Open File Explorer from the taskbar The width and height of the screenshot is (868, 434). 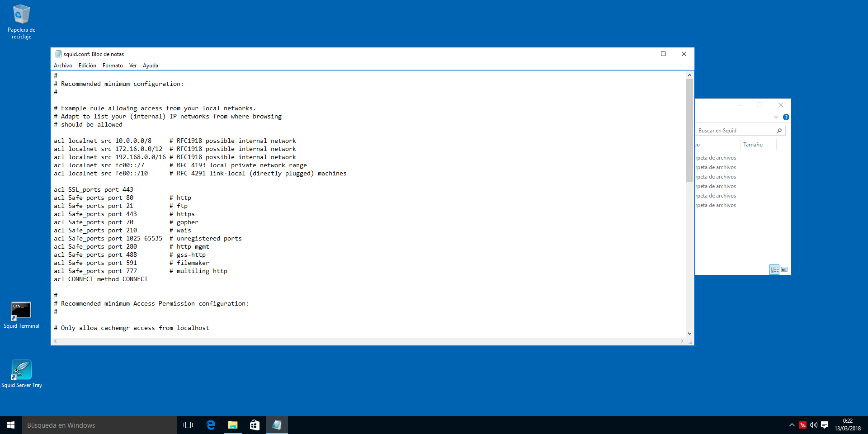click(232, 425)
